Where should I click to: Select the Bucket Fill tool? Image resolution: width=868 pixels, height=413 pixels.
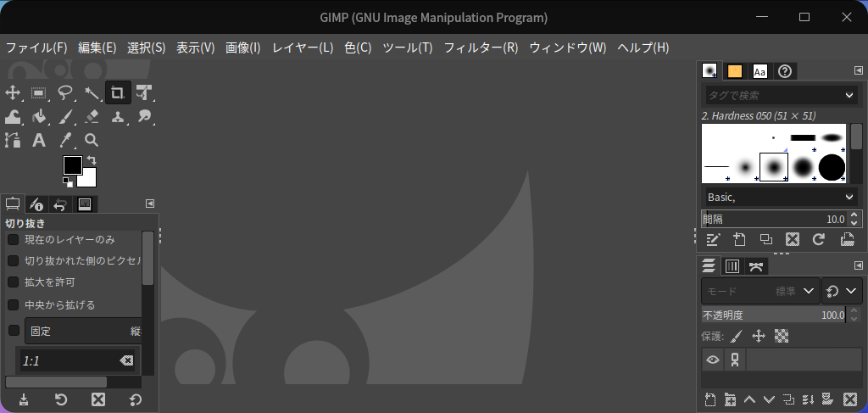(x=39, y=117)
